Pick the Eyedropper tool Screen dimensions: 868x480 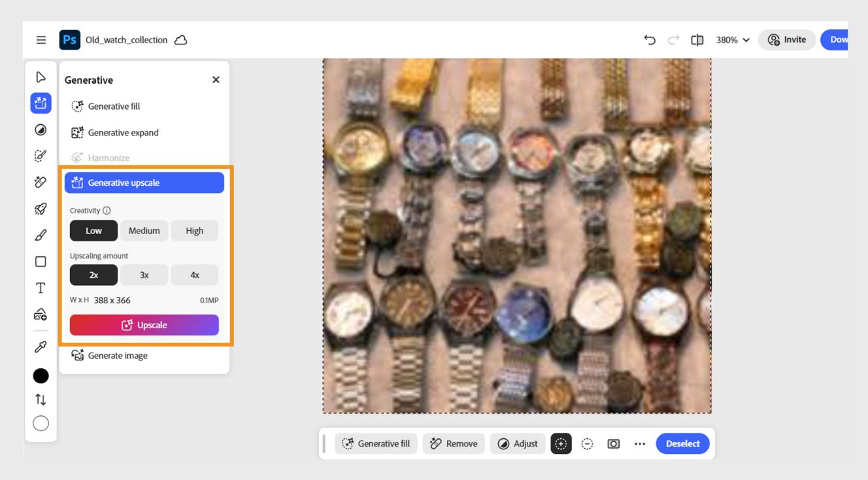point(41,347)
